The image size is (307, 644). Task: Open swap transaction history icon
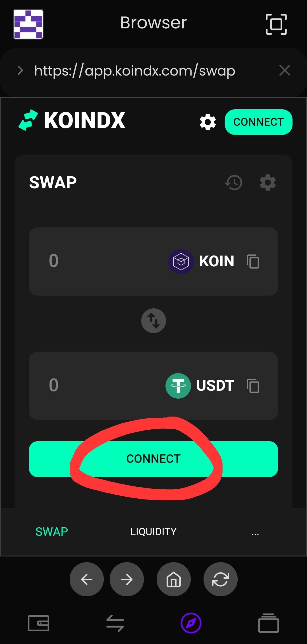[234, 183]
